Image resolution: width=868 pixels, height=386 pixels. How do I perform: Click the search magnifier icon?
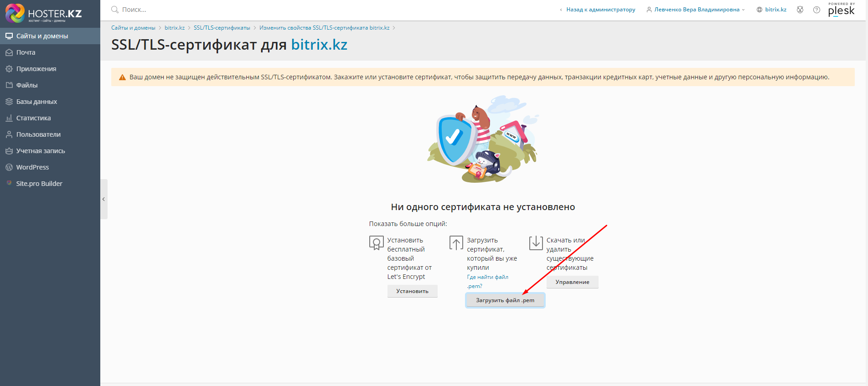click(x=115, y=10)
